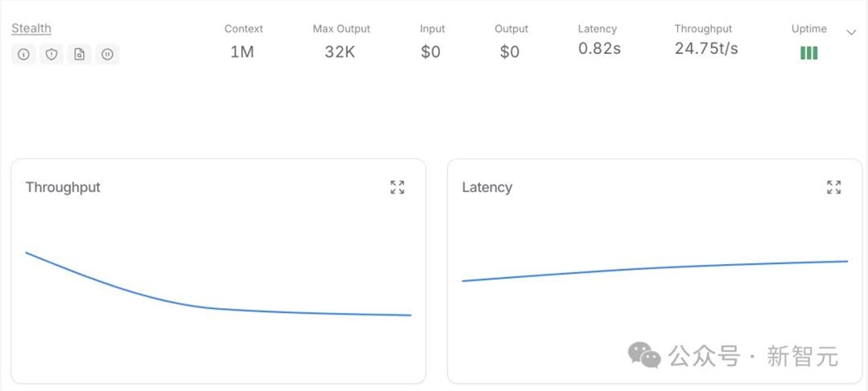The width and height of the screenshot is (868, 391).
Task: Click the 0.82s latency value
Action: coord(599,49)
